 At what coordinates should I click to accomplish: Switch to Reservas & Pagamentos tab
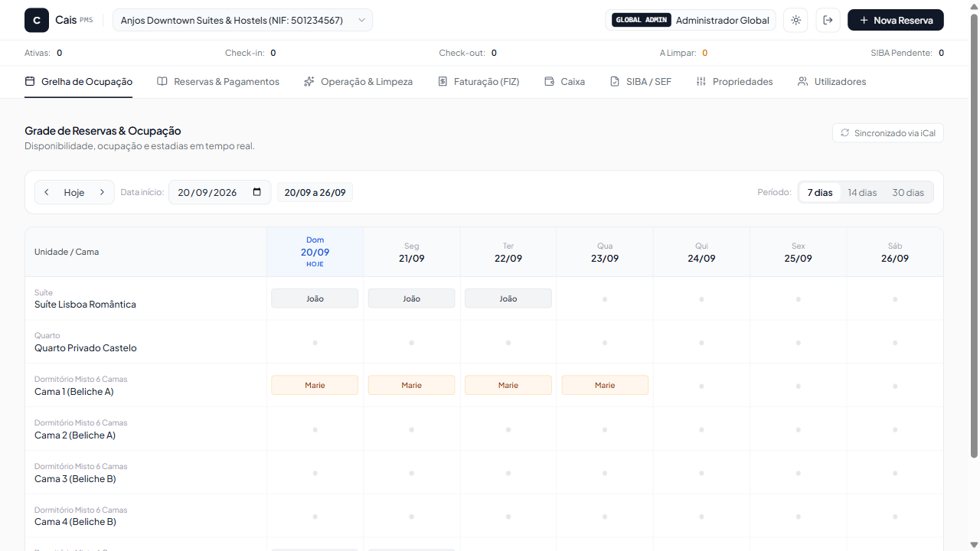(x=218, y=81)
